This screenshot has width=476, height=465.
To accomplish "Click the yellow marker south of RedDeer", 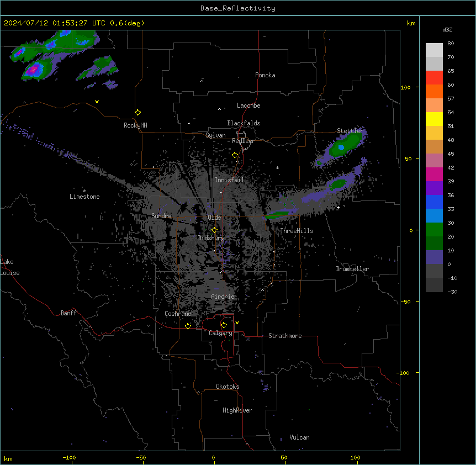I will [235, 155].
